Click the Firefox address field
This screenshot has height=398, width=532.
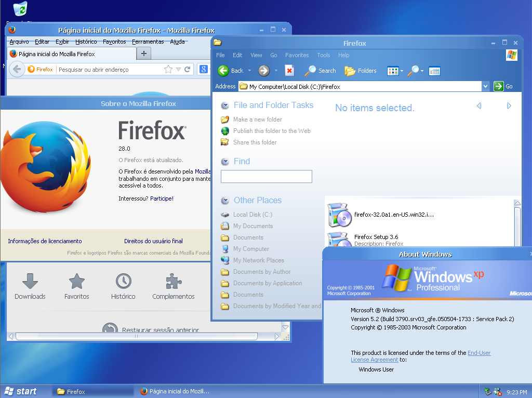[x=110, y=69]
